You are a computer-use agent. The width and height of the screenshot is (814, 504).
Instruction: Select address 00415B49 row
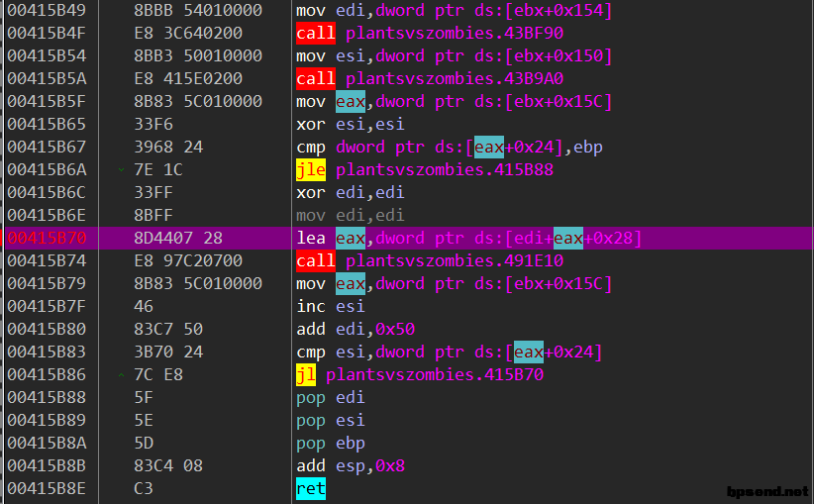click(x=407, y=10)
